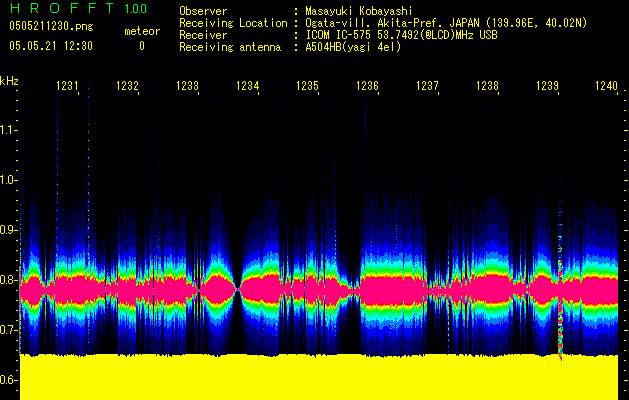
Task: Click the kHz axis unit label
Action: click(x=9, y=81)
